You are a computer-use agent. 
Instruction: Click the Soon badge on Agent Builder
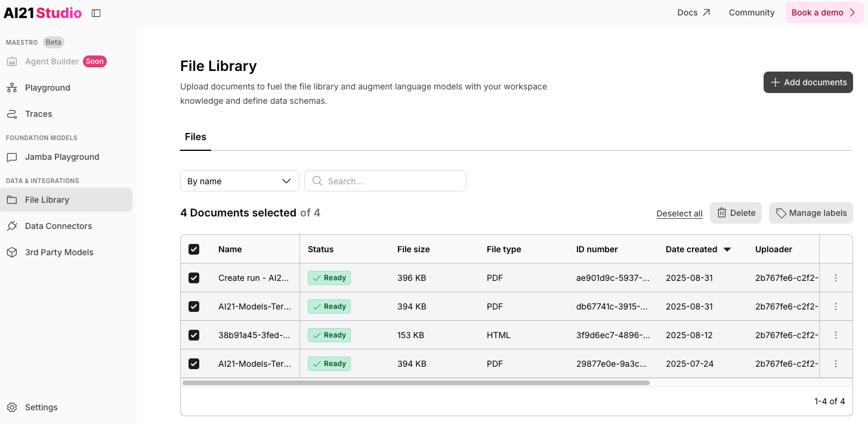[x=95, y=61]
